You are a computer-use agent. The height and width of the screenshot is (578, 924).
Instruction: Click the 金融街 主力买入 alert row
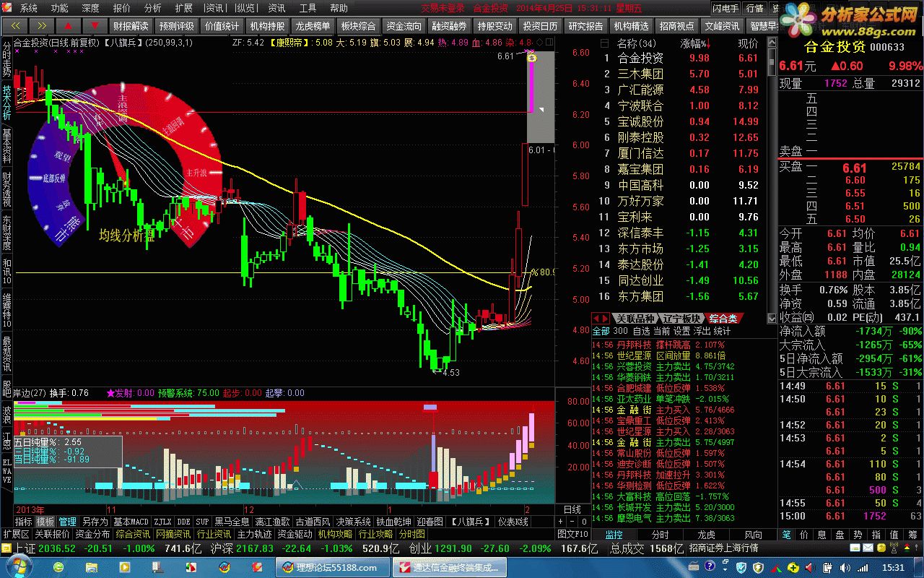click(663, 410)
